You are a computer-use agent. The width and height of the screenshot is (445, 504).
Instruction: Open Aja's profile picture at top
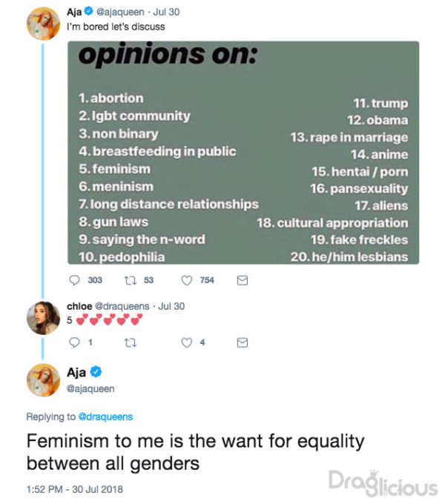(42, 23)
